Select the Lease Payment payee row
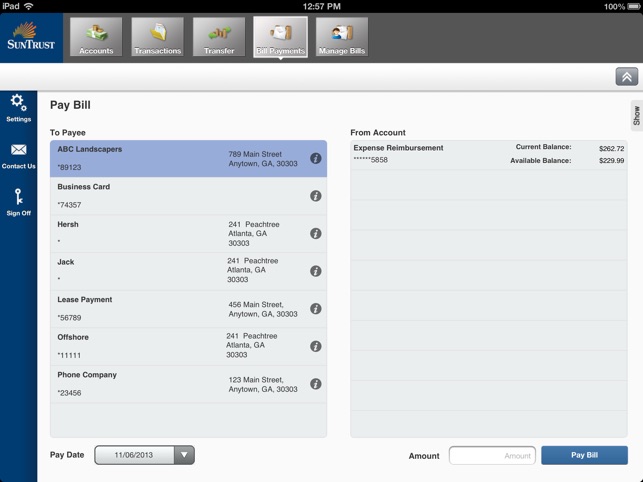The image size is (643, 482). pos(188,309)
